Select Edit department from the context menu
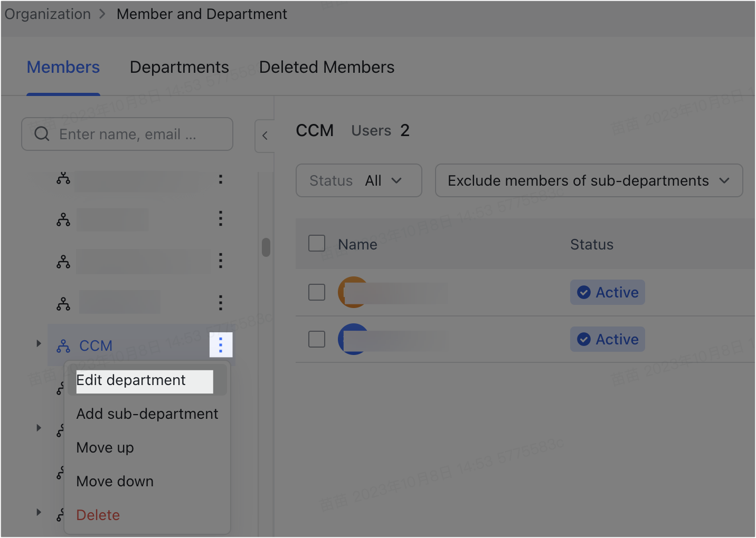This screenshot has width=756, height=538. (x=131, y=380)
